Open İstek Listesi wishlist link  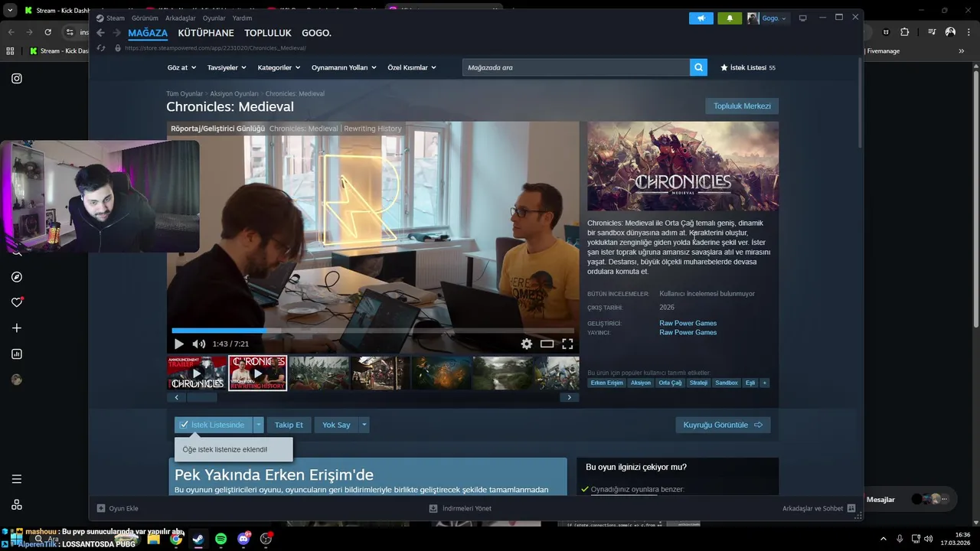[748, 67]
